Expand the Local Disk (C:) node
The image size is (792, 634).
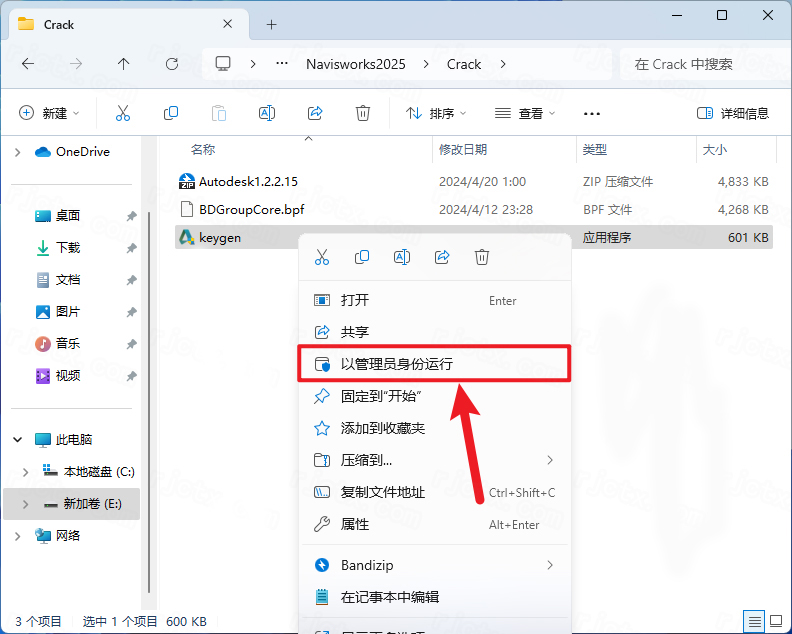click(x=25, y=472)
